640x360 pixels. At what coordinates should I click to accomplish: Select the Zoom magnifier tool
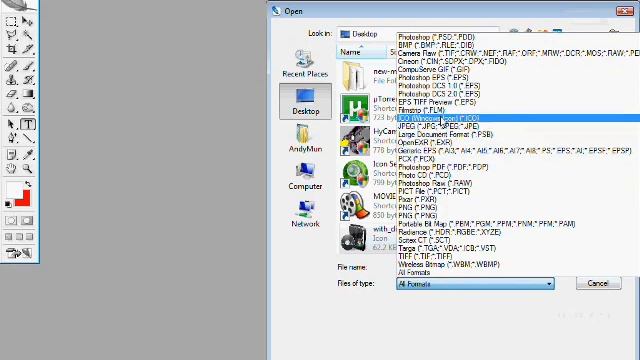[x=27, y=168]
